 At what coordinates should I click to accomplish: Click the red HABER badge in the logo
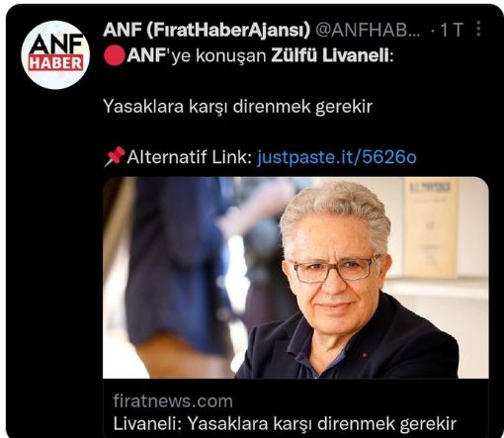(55, 63)
